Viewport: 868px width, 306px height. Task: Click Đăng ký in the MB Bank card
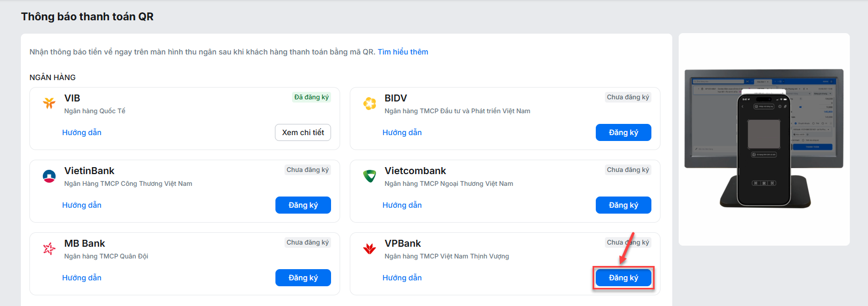tap(303, 278)
